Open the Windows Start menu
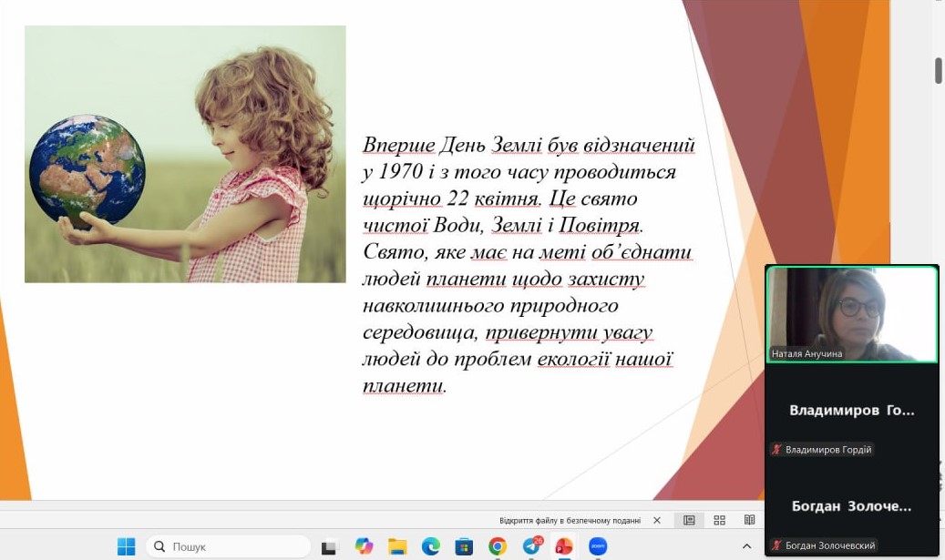The width and height of the screenshot is (945, 560). (126, 546)
